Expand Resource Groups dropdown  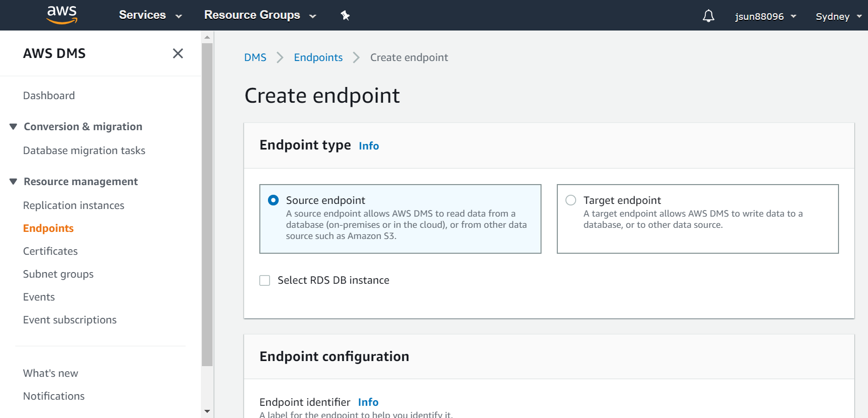pos(260,15)
